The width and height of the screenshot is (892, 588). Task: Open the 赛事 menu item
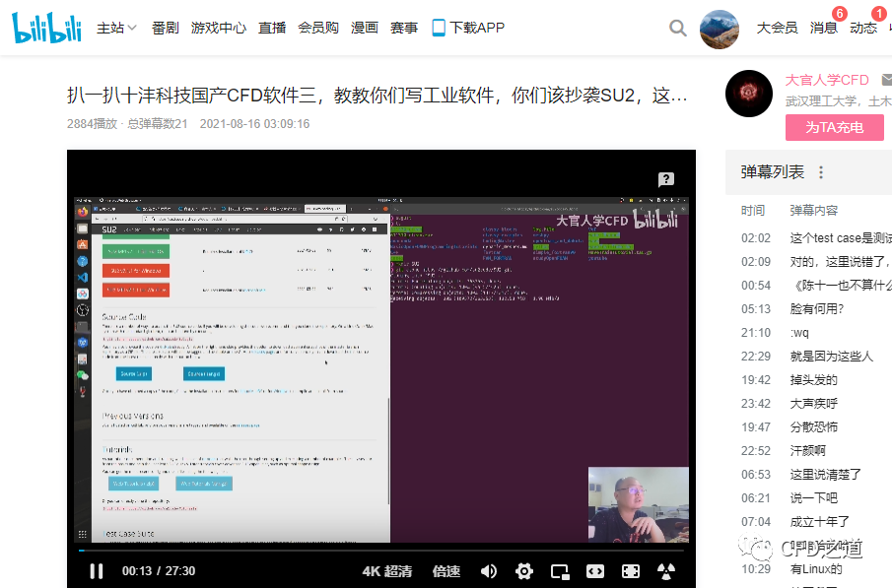pos(404,28)
